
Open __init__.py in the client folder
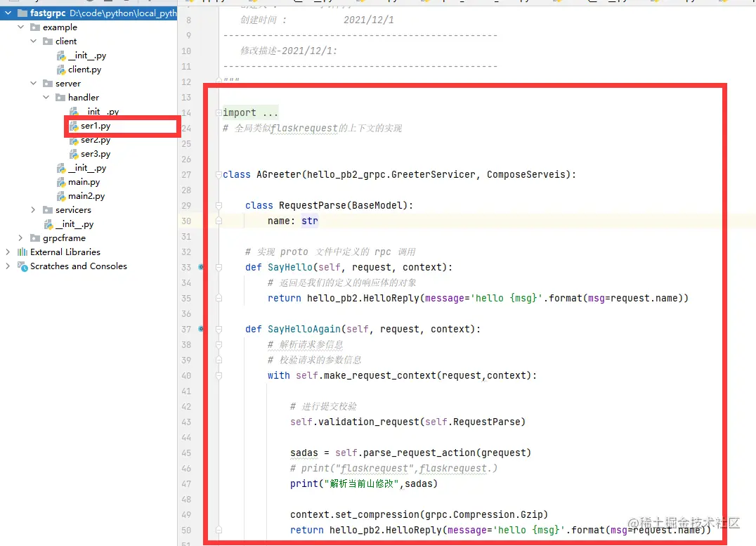point(87,56)
